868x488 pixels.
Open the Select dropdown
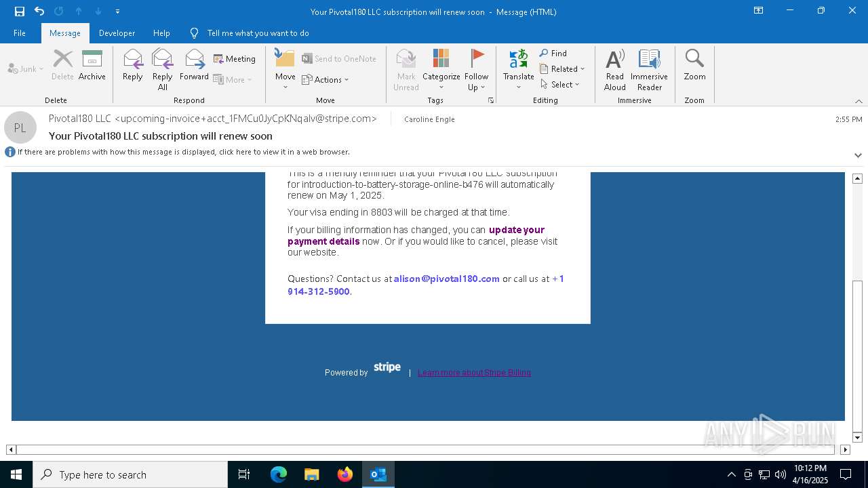click(560, 84)
